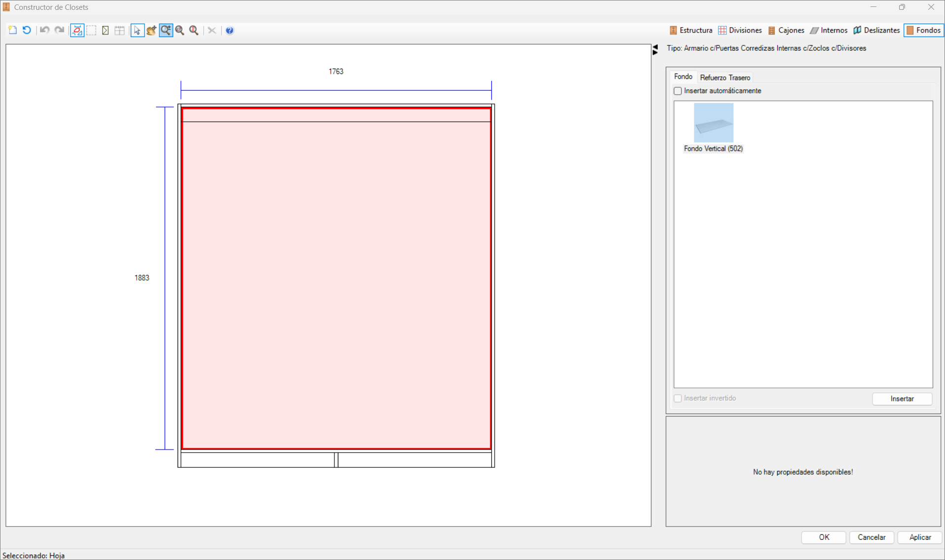Select the Pan hand tool
The image size is (945, 560).
click(151, 30)
